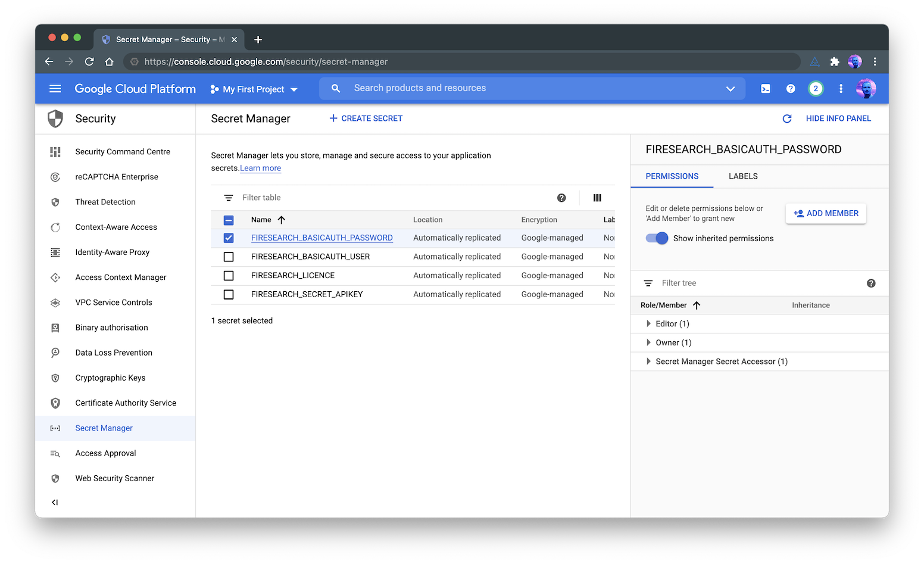Open the header three-dot settings menu

point(841,89)
